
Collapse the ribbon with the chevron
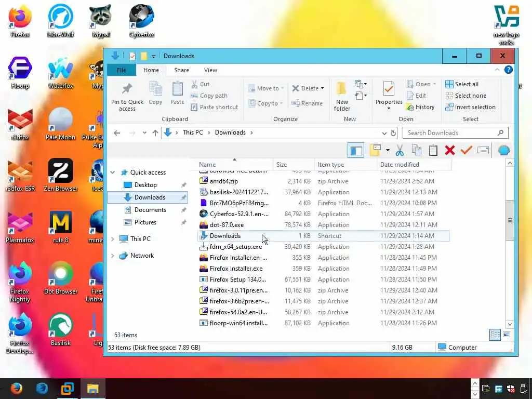coord(497,70)
